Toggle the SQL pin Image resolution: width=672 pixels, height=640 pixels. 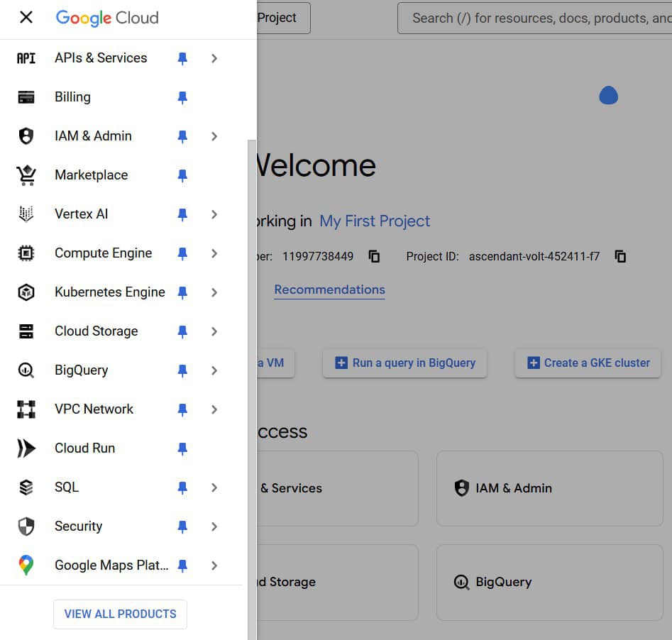(182, 487)
